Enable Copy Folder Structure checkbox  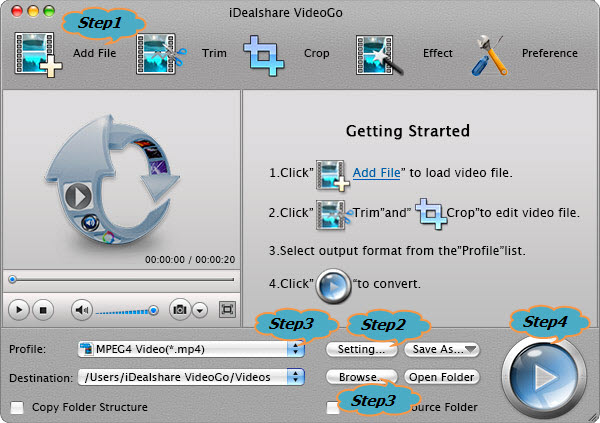click(17, 407)
